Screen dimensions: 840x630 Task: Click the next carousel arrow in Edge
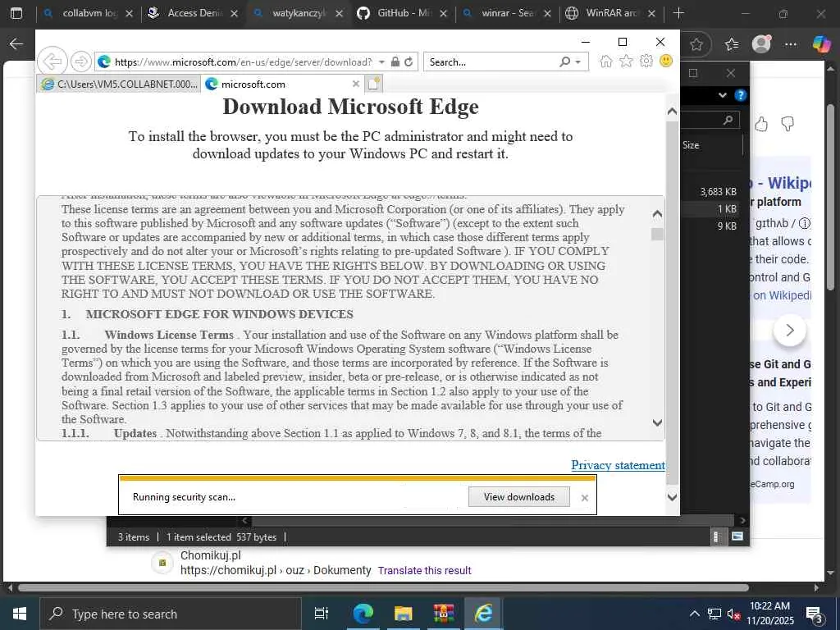790,330
